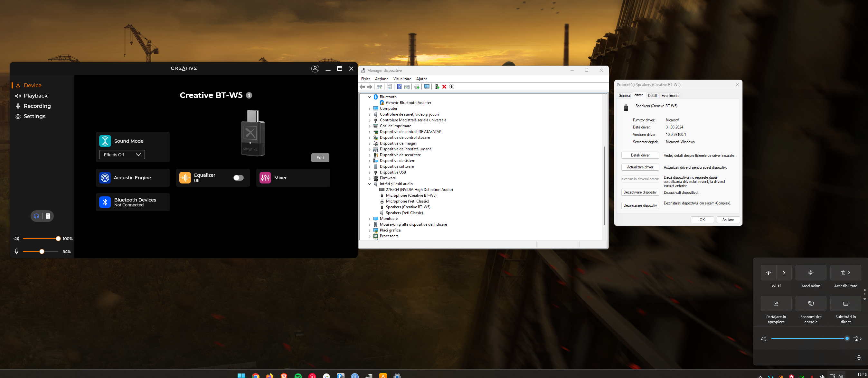The width and height of the screenshot is (868, 378).
Task: Toggle Mod avion airplane mode
Action: 810,273
